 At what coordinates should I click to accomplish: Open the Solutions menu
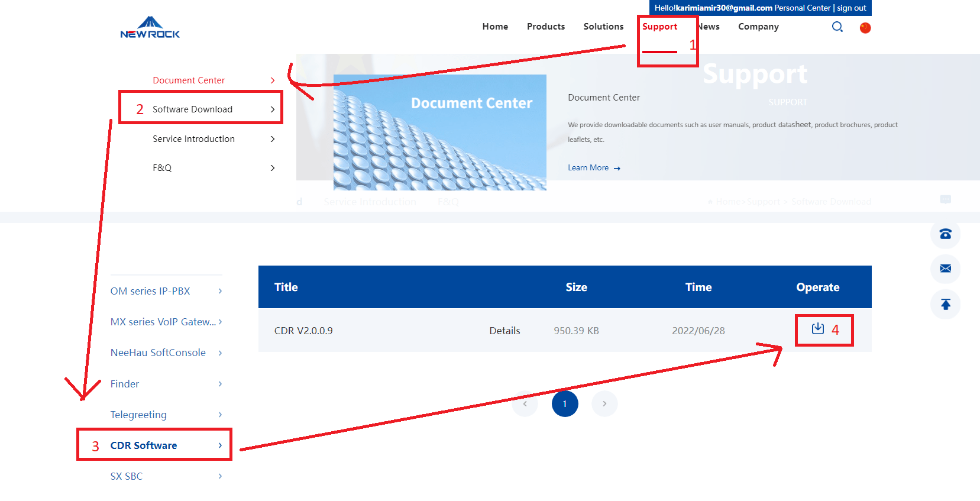(x=603, y=27)
